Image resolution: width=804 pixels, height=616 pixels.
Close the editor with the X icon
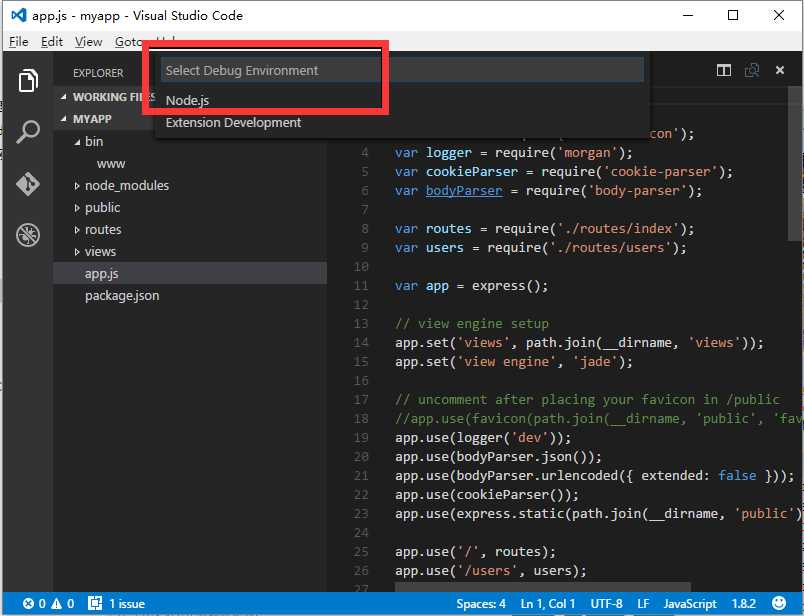coord(780,70)
